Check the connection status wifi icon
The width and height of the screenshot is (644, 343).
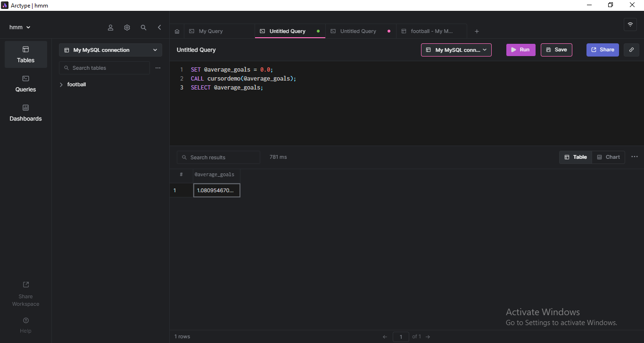pyautogui.click(x=630, y=24)
